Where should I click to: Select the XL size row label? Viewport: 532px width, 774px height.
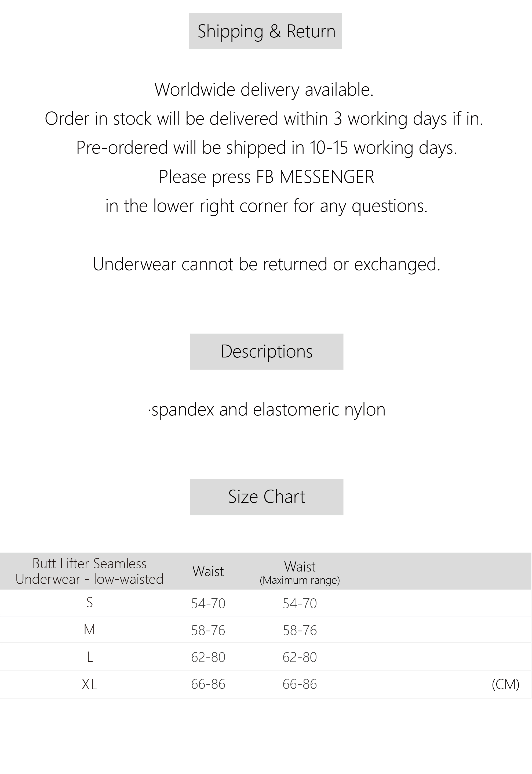[89, 684]
